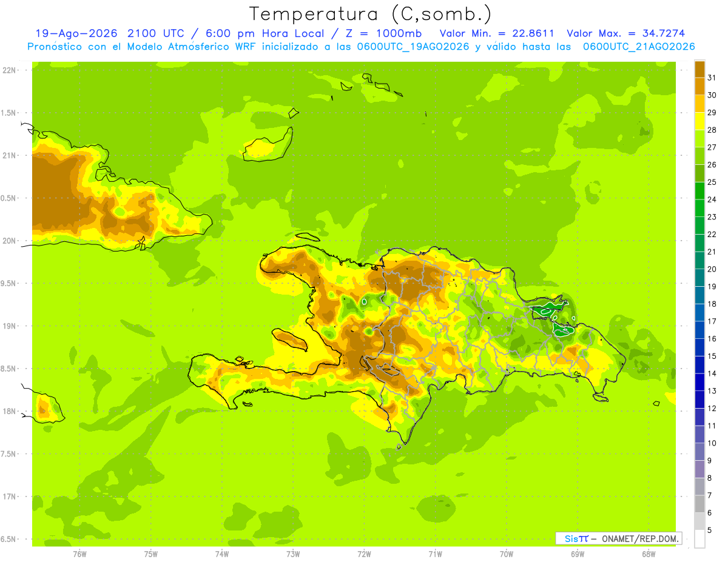Click the "71W" longitude label

point(435,554)
